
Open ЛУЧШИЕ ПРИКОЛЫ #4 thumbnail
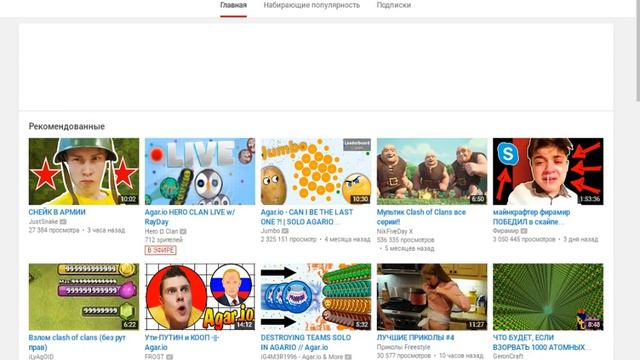432,297
